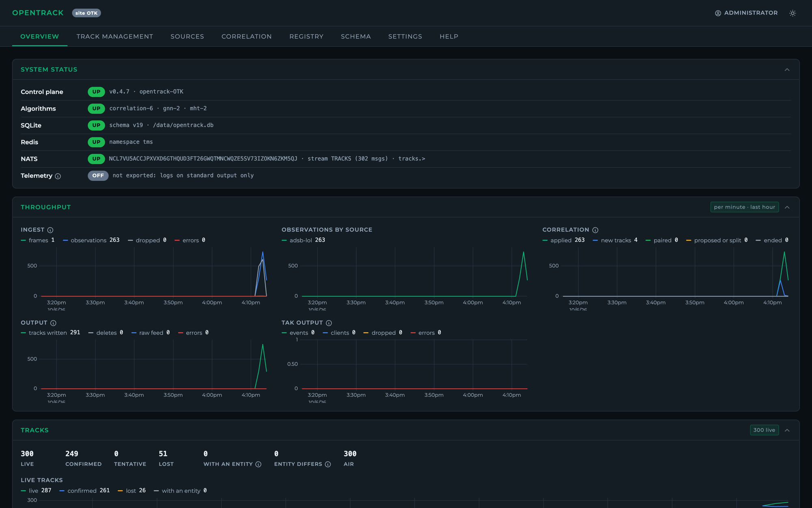
Task: Open the Administrator user menu
Action: (746, 13)
